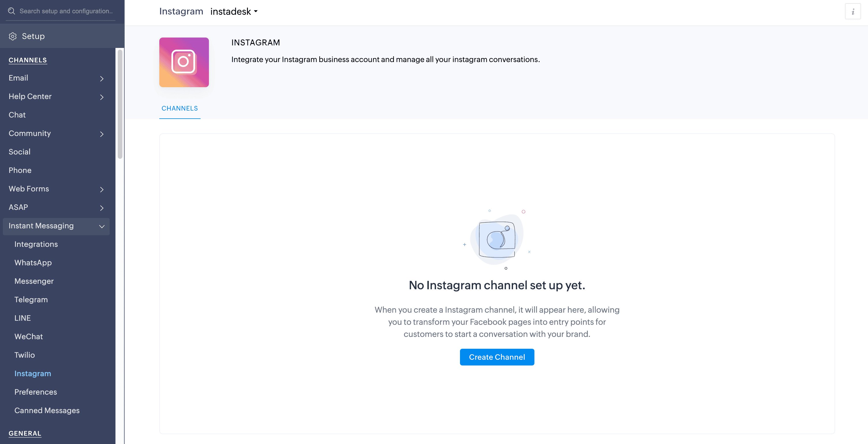Open the Integrations page
868x444 pixels.
click(x=36, y=244)
